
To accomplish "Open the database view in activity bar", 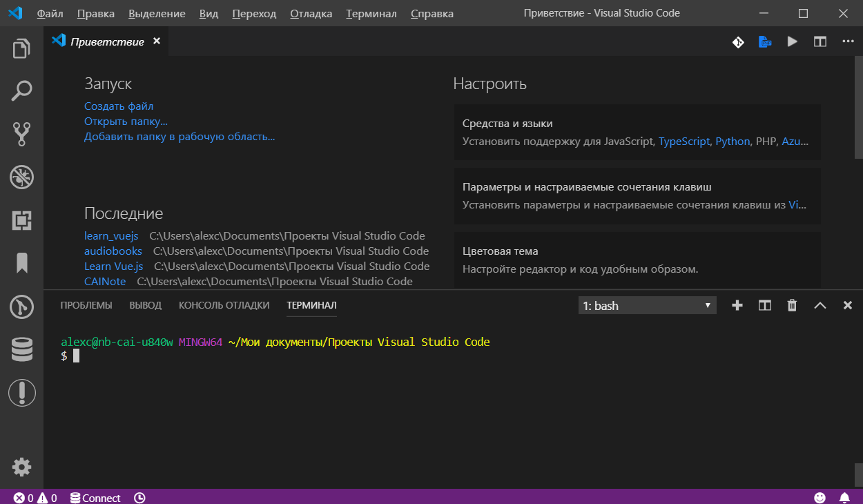I will coord(21,349).
